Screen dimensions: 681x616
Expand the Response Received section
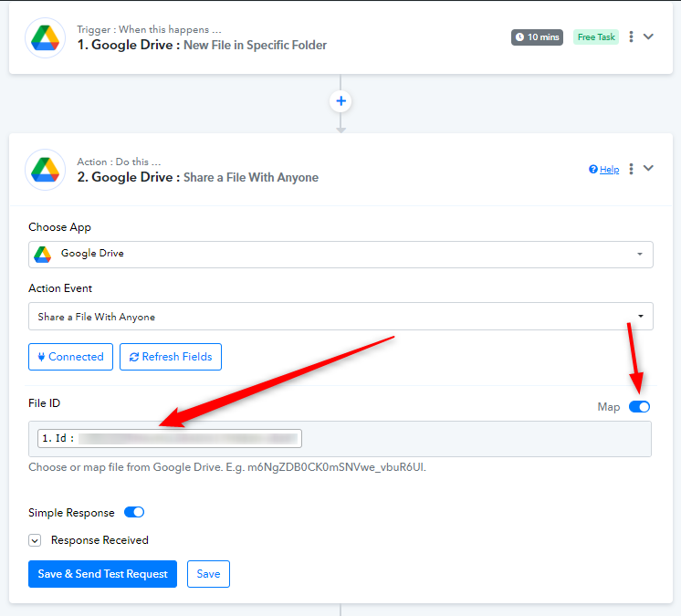click(35, 540)
